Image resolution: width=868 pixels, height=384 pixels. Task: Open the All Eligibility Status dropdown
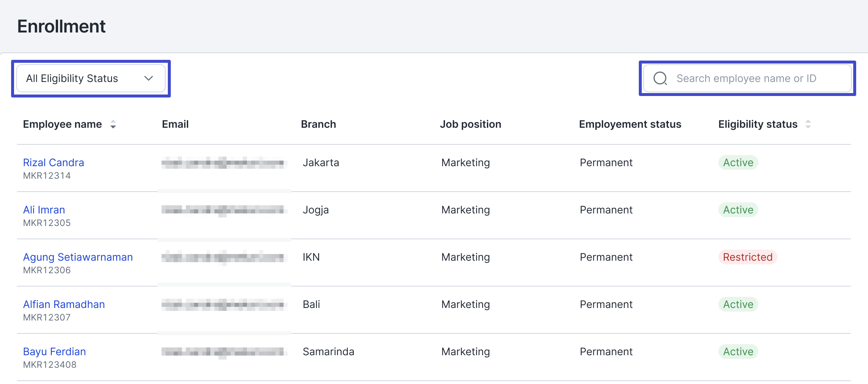click(x=91, y=78)
